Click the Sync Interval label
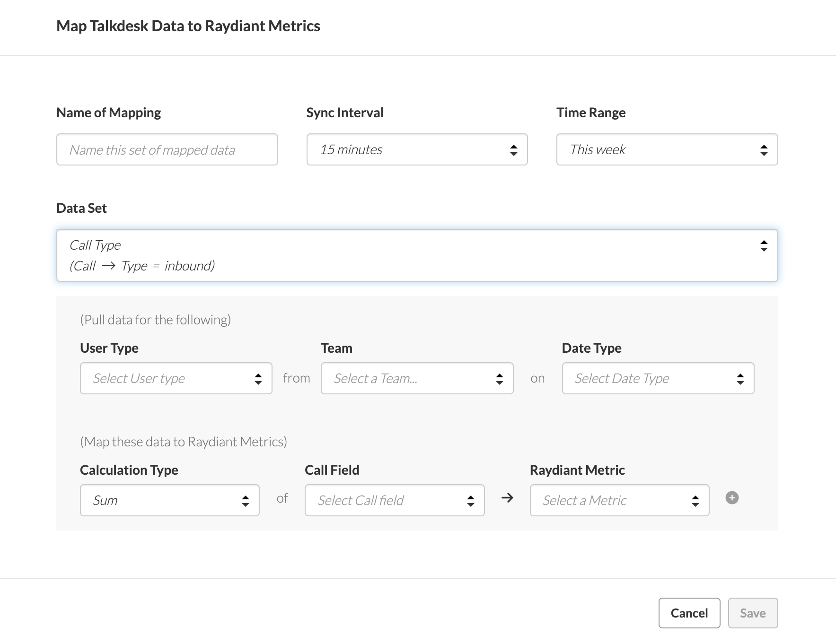The height and width of the screenshot is (644, 836). (345, 113)
